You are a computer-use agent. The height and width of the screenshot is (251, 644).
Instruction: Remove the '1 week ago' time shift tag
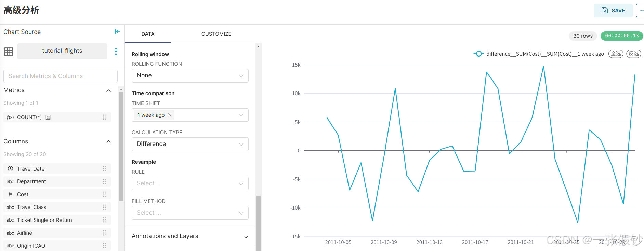[170, 115]
